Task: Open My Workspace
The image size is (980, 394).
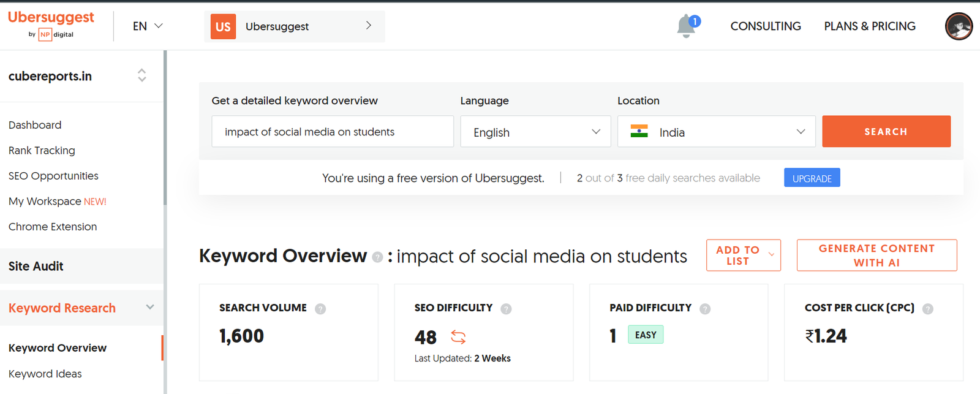Action: tap(58, 201)
